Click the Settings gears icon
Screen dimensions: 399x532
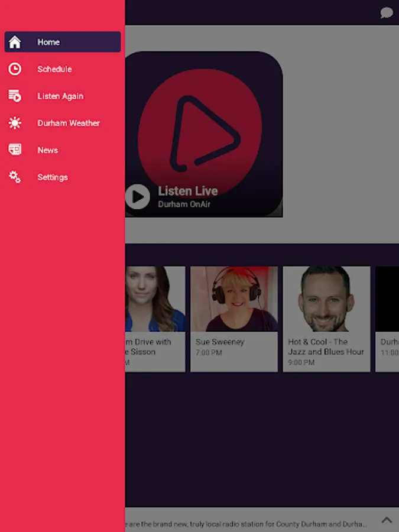pos(15,177)
